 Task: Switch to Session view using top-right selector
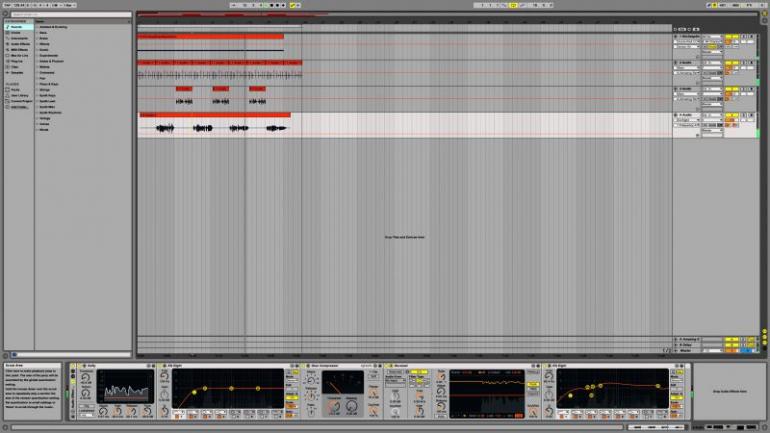765,21
